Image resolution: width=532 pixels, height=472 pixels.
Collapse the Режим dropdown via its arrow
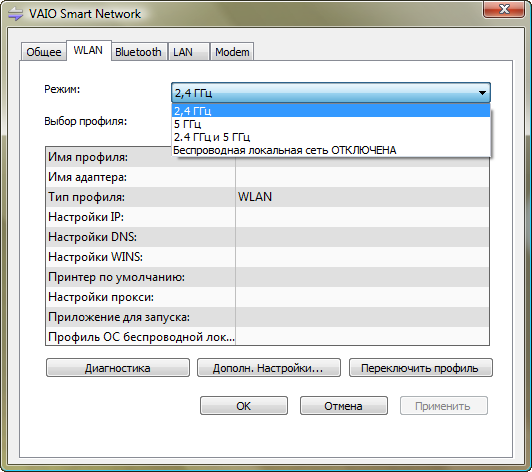482,93
